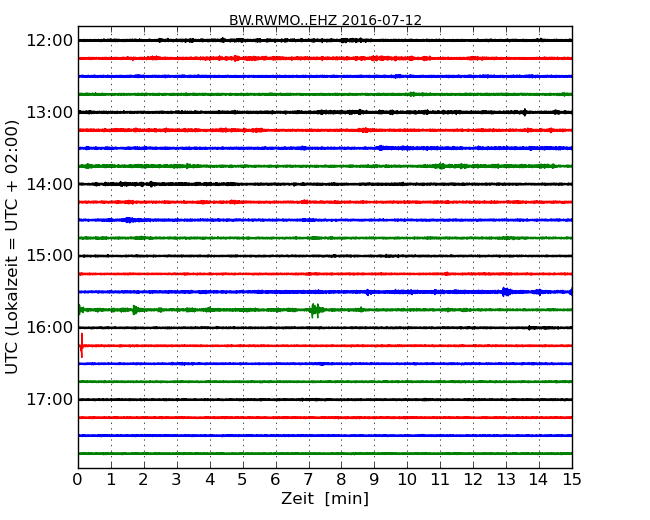Click the x-axis tick label 1
The image size is (650, 520).
click(111, 480)
